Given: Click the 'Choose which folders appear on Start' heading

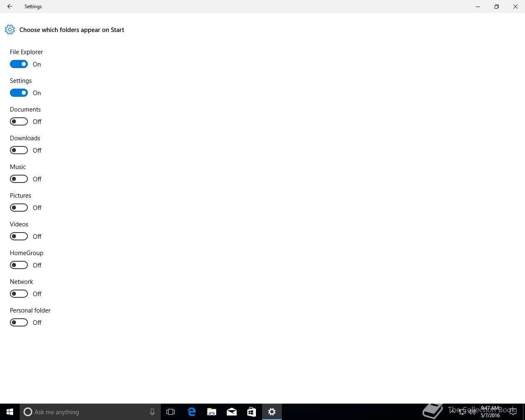Looking at the screenshot, I should pos(72,30).
